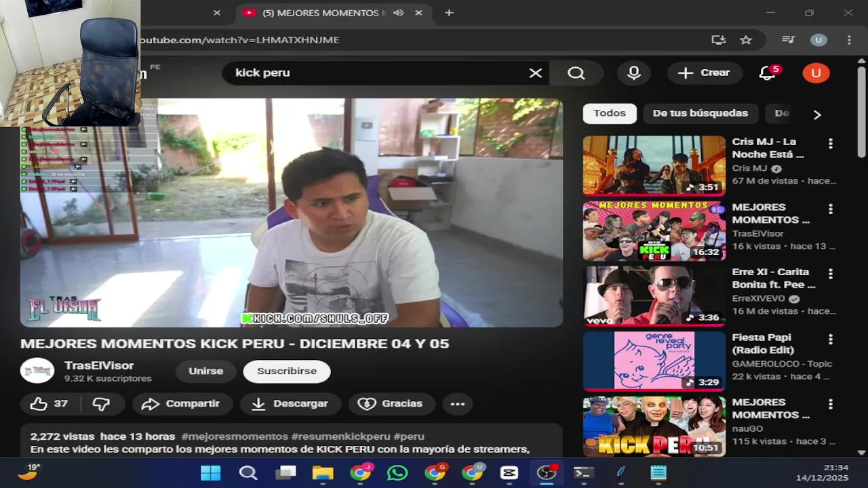Click the video player area
This screenshot has height=488, width=868.
click(292, 213)
